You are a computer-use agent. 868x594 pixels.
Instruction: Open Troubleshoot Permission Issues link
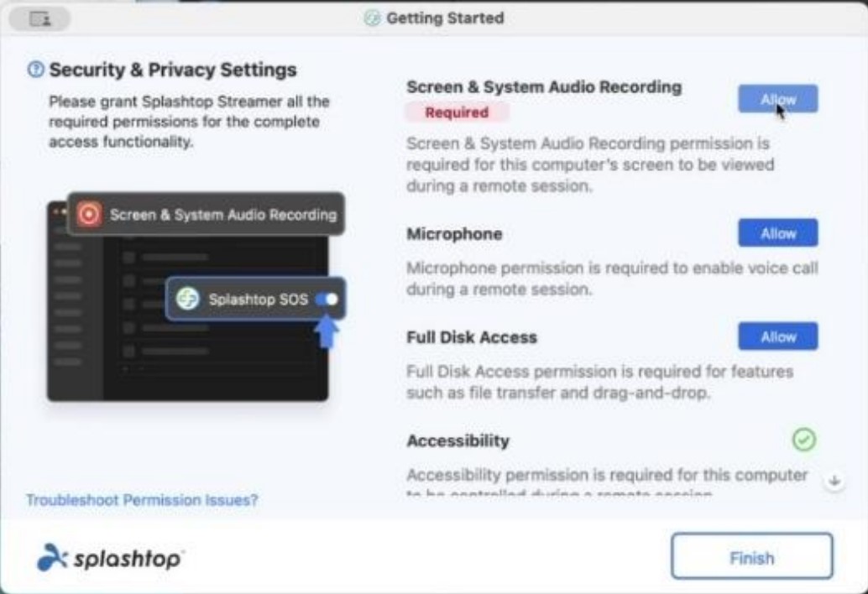(142, 500)
